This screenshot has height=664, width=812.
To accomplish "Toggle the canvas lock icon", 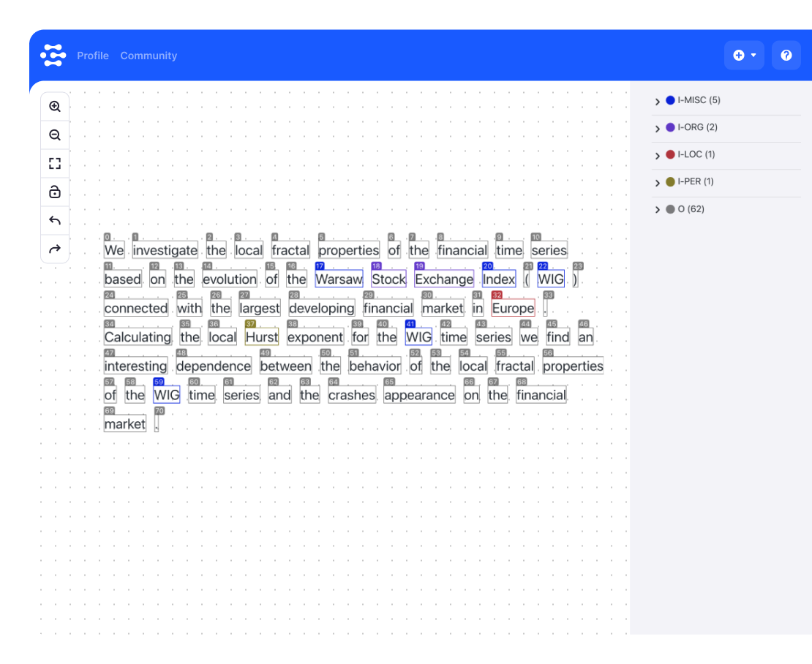I will [x=55, y=192].
